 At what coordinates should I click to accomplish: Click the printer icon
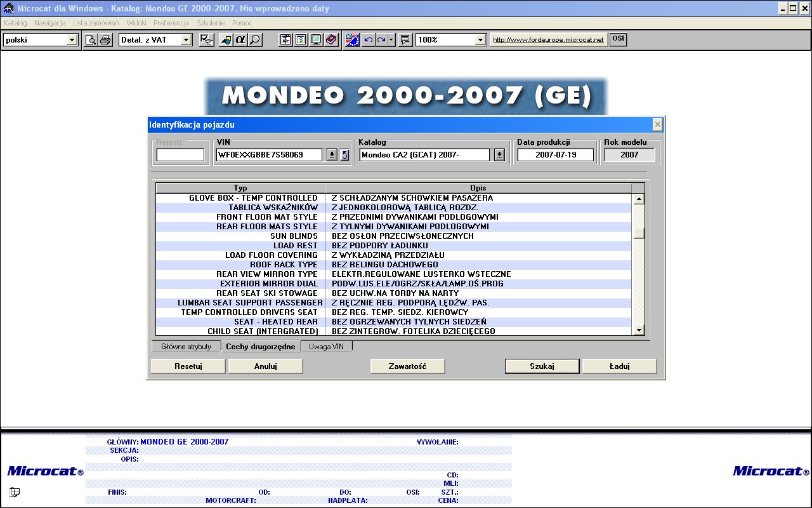[x=105, y=40]
